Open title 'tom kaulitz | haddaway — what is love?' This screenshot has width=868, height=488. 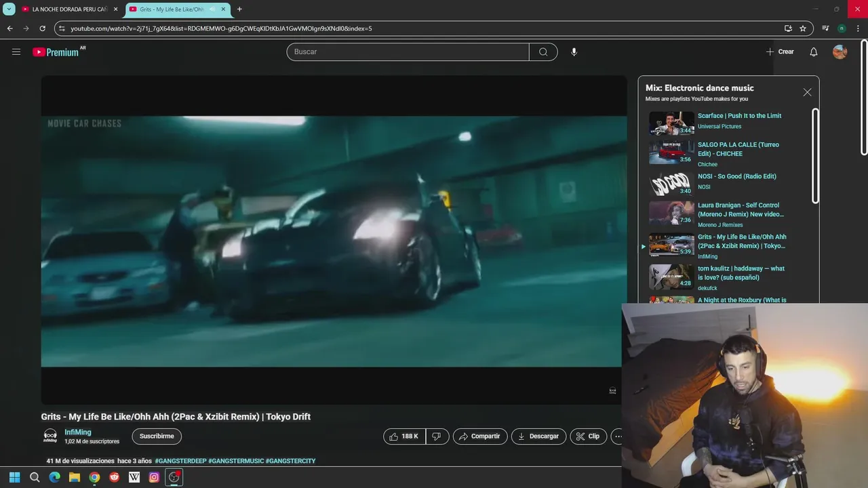[x=741, y=273]
